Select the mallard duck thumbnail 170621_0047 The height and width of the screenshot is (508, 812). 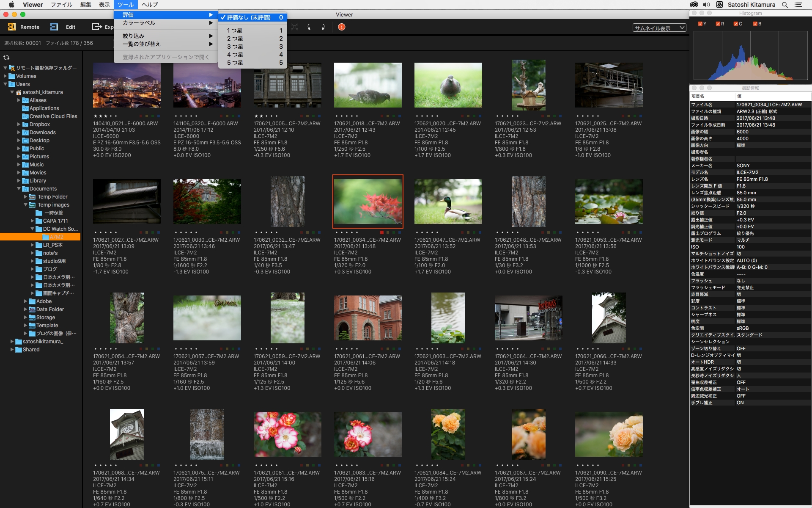click(448, 202)
